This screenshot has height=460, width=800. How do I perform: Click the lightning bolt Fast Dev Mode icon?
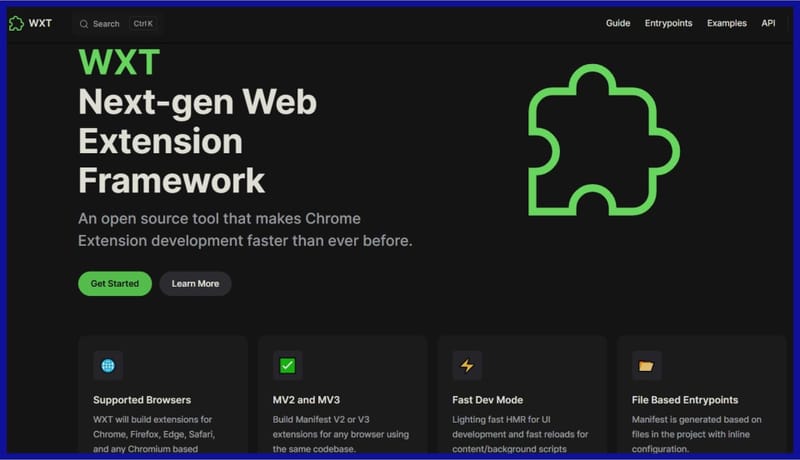click(x=467, y=366)
